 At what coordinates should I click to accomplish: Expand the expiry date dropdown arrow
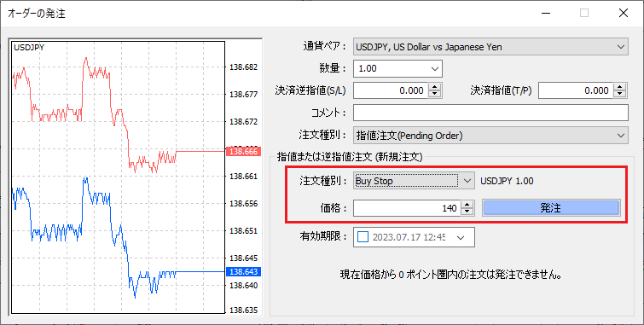[x=461, y=237]
